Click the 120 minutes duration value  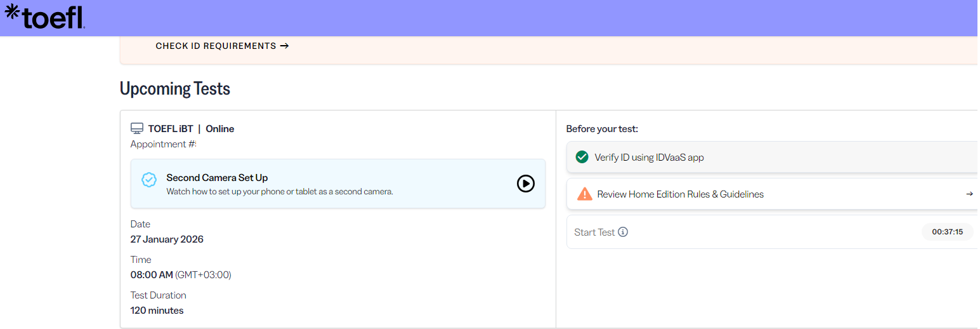tap(157, 311)
